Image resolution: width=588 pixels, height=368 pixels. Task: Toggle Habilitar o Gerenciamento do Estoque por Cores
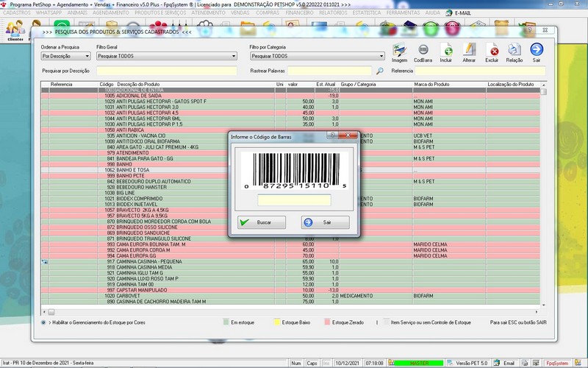click(x=43, y=322)
